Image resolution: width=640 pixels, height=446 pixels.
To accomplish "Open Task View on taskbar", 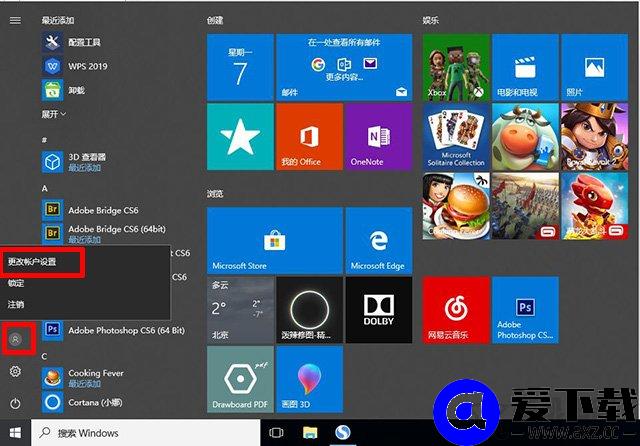I will [276, 433].
